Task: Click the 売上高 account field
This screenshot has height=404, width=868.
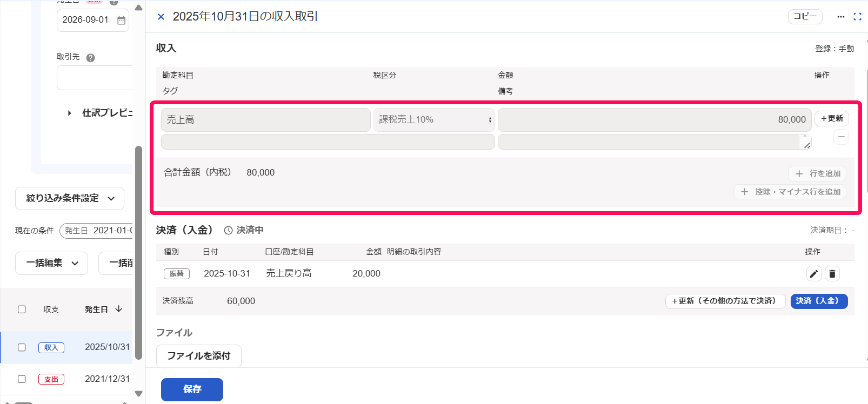Action: [266, 120]
